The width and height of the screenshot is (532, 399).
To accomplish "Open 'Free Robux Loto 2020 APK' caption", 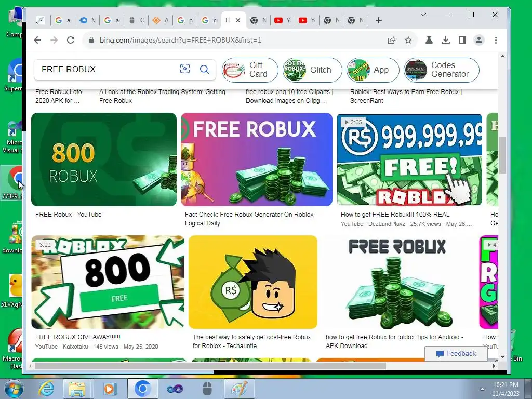I will (x=58, y=96).
